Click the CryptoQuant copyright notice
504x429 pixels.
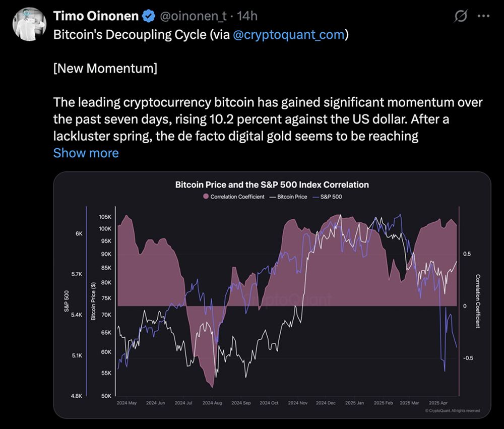452,411
